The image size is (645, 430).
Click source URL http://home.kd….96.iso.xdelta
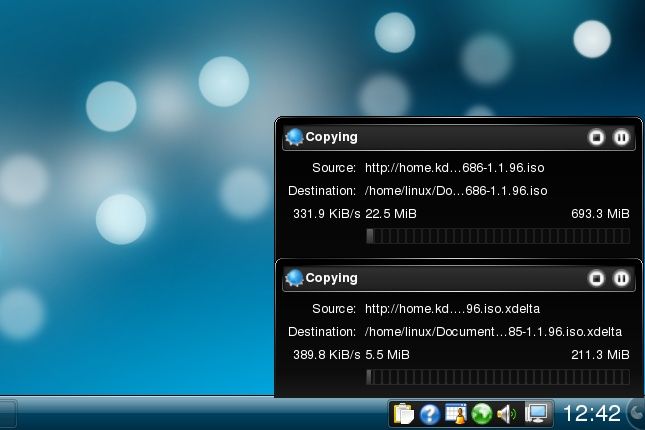452,309
